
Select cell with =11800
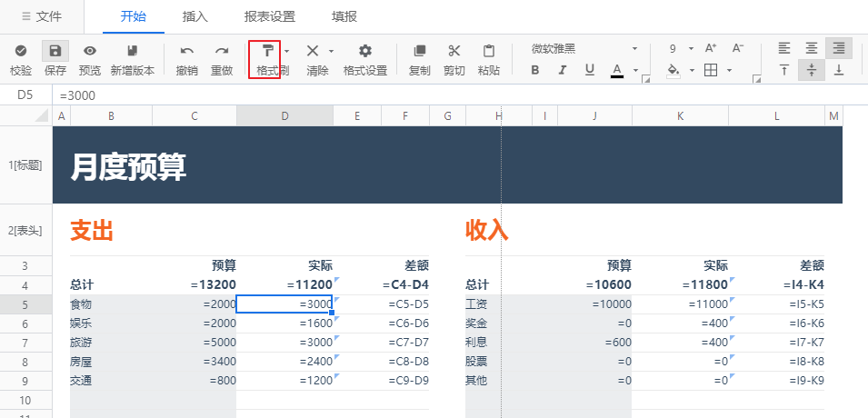(681, 285)
